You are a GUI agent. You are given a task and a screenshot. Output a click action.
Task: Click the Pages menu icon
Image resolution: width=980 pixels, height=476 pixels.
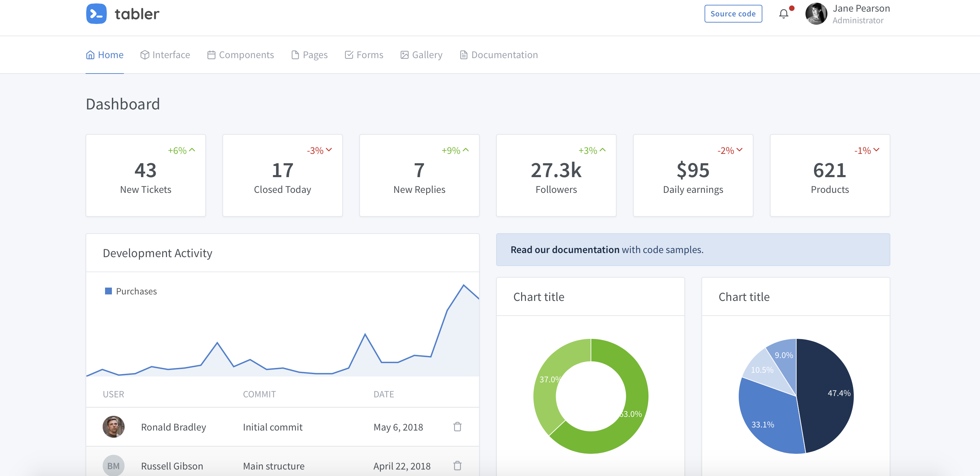point(294,55)
